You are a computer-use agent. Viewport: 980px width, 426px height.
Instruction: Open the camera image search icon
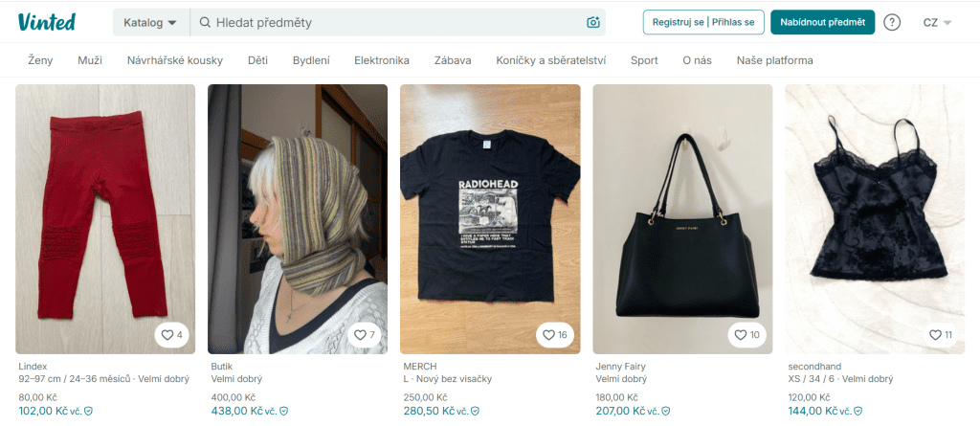pyautogui.click(x=593, y=22)
